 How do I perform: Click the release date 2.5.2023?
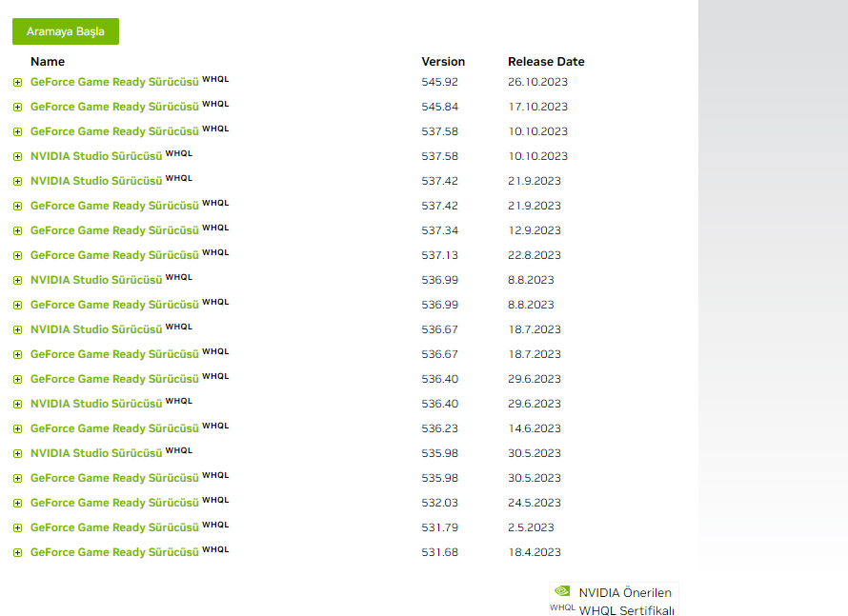pos(531,527)
